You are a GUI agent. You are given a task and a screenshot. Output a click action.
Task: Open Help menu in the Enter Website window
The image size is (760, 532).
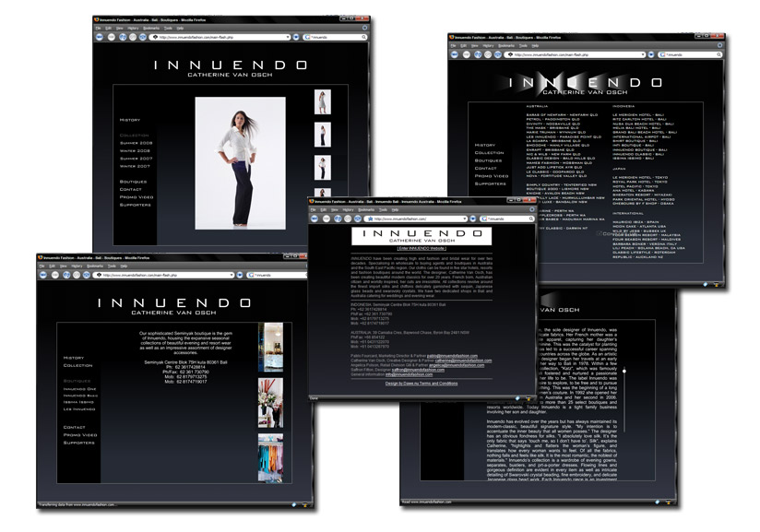395,210
